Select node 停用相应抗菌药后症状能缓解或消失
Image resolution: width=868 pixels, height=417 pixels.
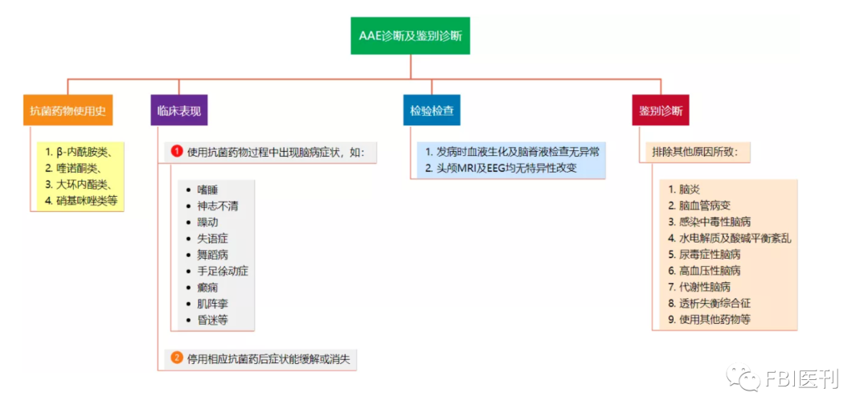260,358
